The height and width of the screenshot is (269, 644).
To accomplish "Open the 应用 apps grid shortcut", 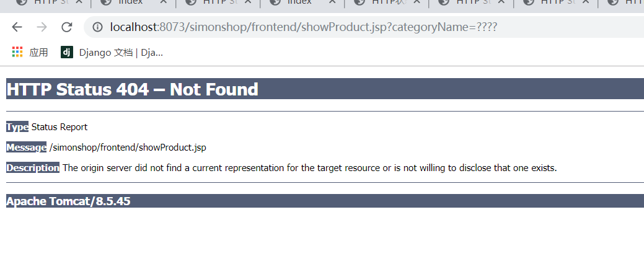I will pyautogui.click(x=30, y=52).
